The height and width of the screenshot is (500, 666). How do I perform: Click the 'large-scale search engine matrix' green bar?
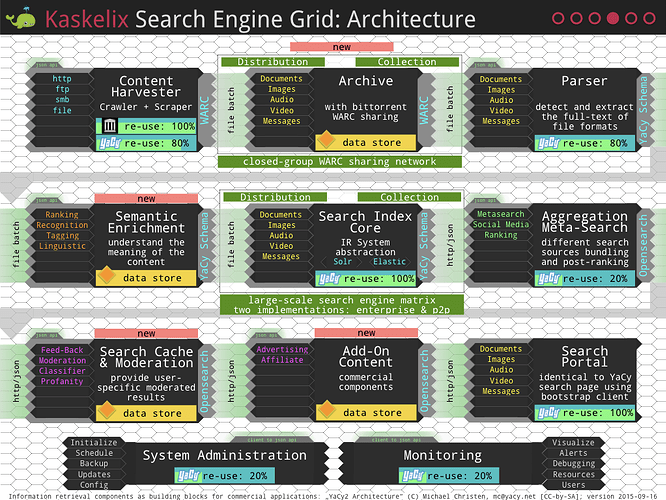(342, 305)
